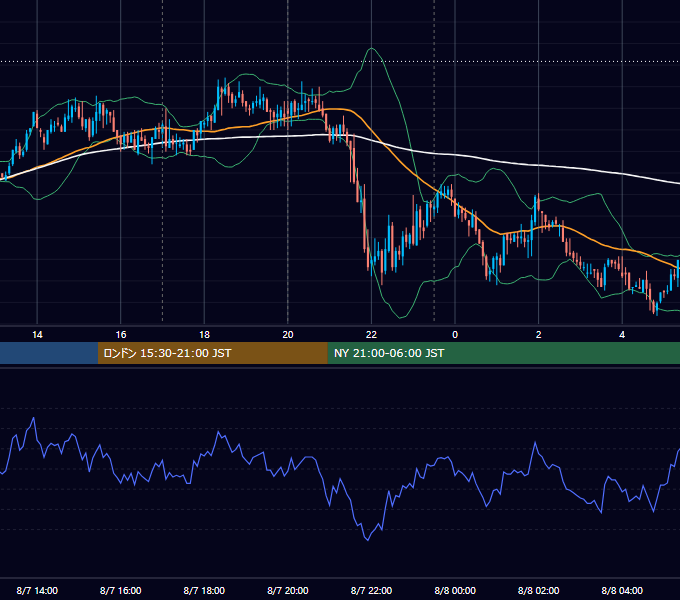This screenshot has width=680, height=600.
Task: Click the blue session band before ロンドン
Action: [x=49, y=353]
